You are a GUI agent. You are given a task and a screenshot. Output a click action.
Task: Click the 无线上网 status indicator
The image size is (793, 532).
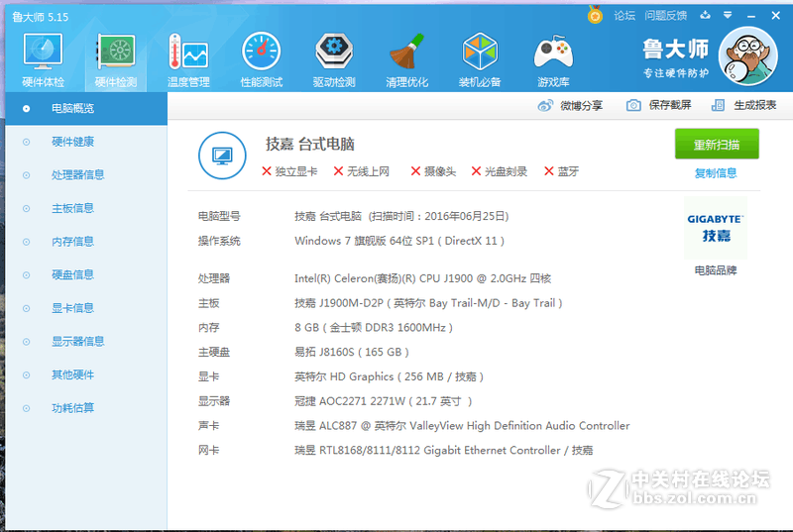pyautogui.click(x=361, y=171)
